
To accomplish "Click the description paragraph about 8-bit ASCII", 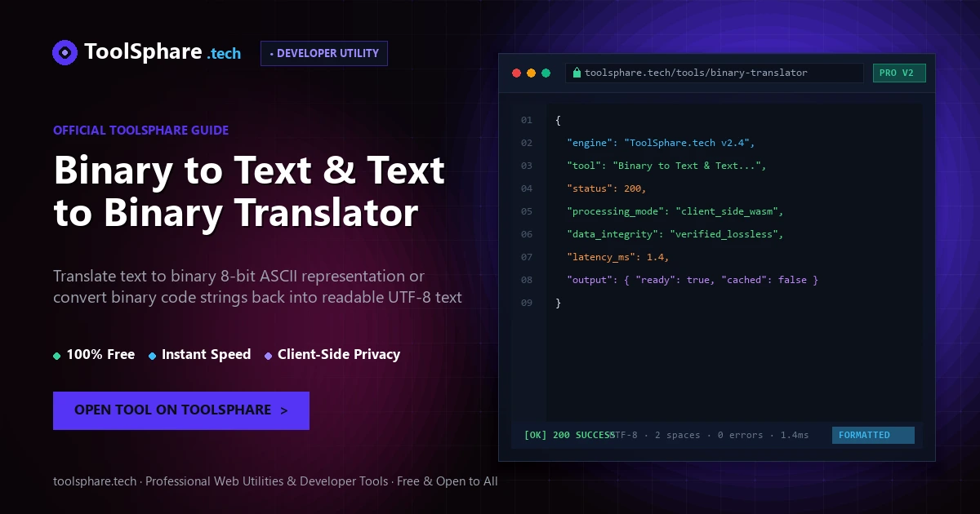I will point(257,286).
